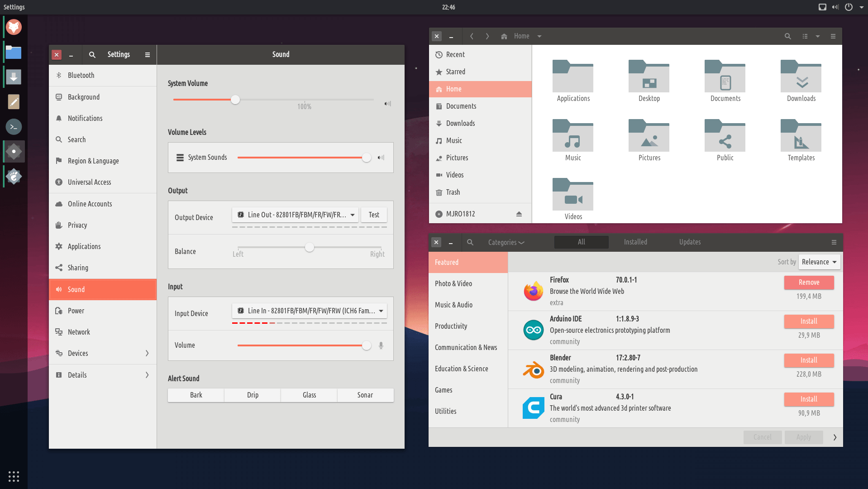Launch Firefox from the dock
Screen dimensions: 868x489
tap(14, 27)
